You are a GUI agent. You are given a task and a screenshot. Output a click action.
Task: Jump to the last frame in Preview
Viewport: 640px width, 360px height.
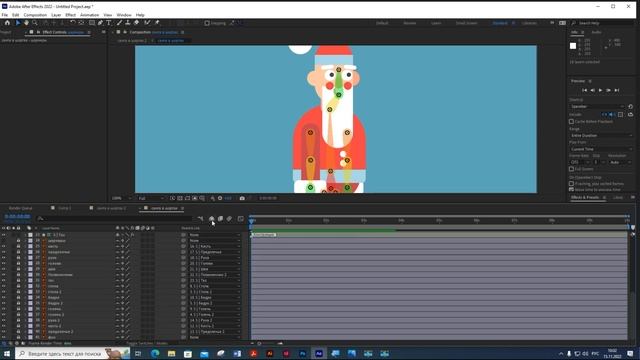[617, 90]
